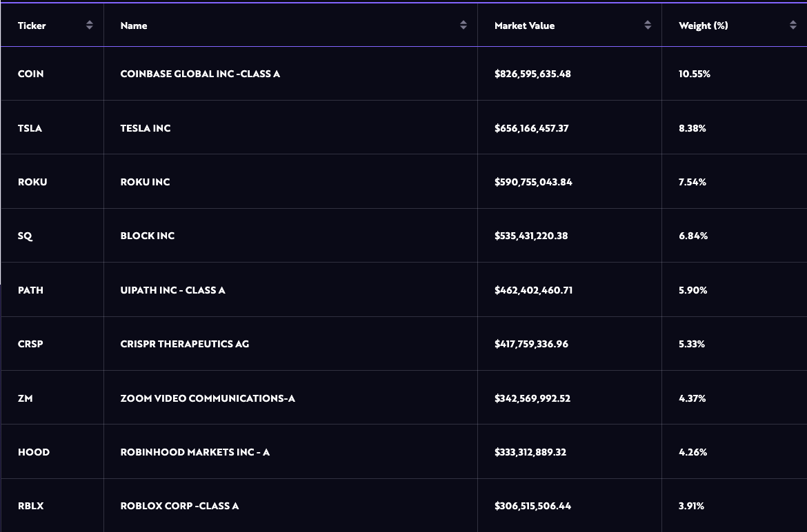Click the Ticker column sort icon
The width and height of the screenshot is (807, 532).
point(90,24)
